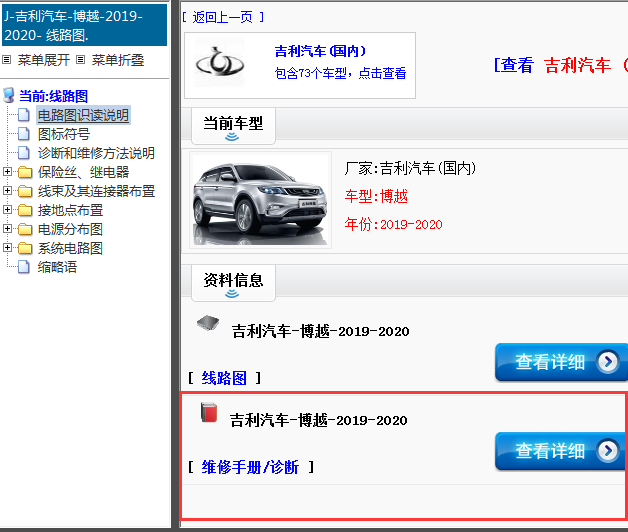628x532 pixels.
Task: Click the computer icon beside 当前:线路图
Action: [9, 96]
